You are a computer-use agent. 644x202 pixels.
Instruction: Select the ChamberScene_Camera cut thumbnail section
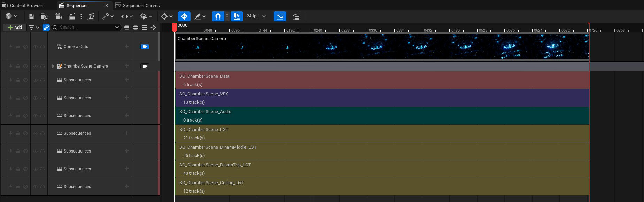[382, 47]
